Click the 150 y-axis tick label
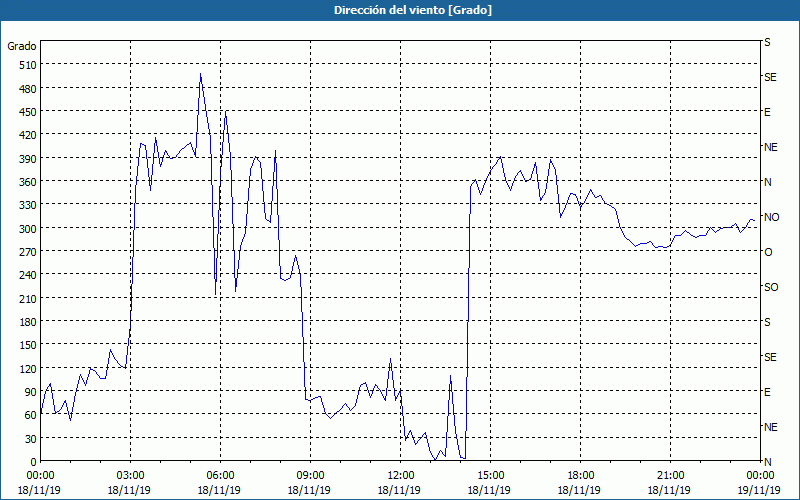This screenshot has height=500, width=800. tap(28, 345)
